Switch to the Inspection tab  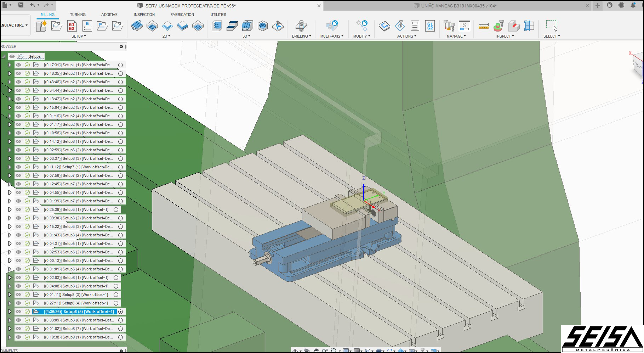tap(144, 15)
